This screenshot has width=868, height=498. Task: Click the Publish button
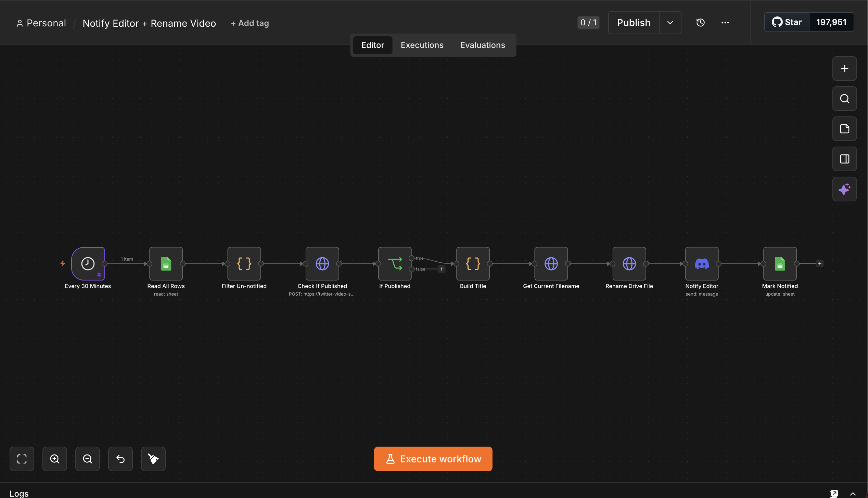634,23
